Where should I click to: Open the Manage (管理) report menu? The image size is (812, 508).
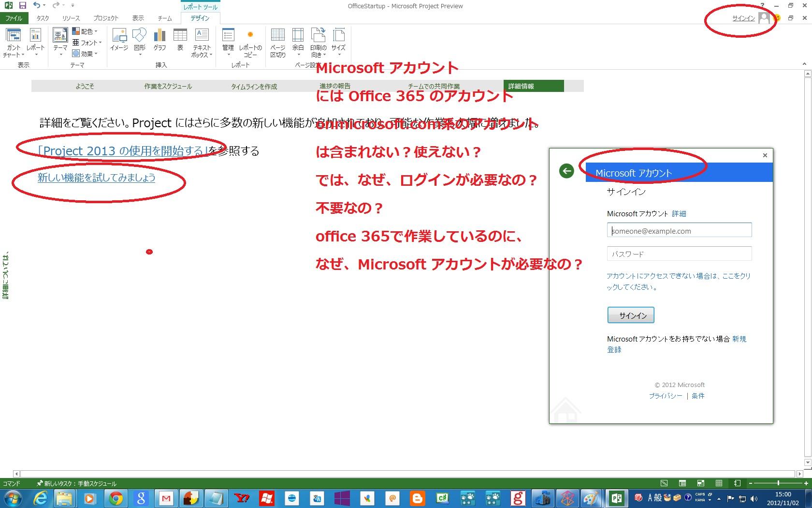(228, 43)
